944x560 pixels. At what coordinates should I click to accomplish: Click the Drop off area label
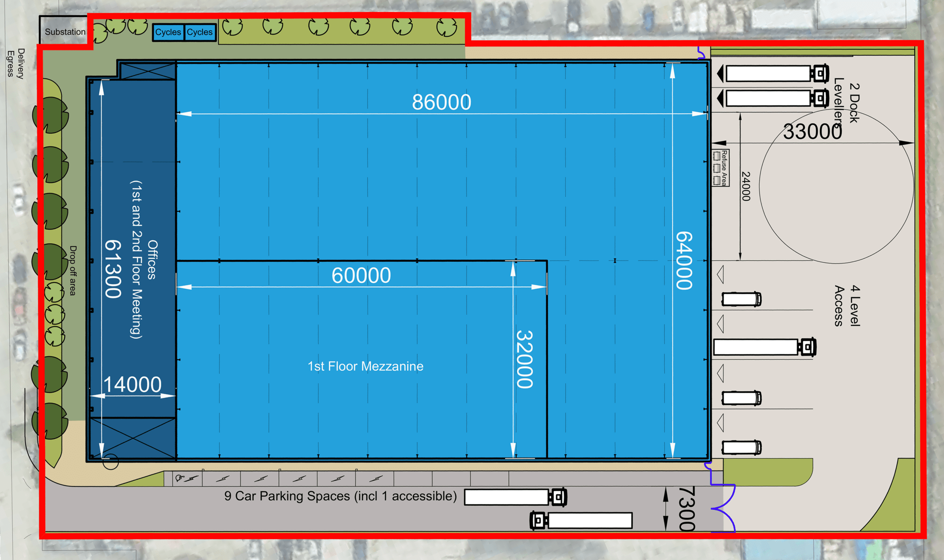point(73,271)
